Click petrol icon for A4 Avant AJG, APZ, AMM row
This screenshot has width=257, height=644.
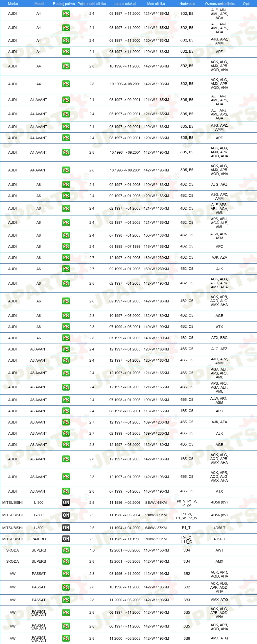click(x=66, y=127)
